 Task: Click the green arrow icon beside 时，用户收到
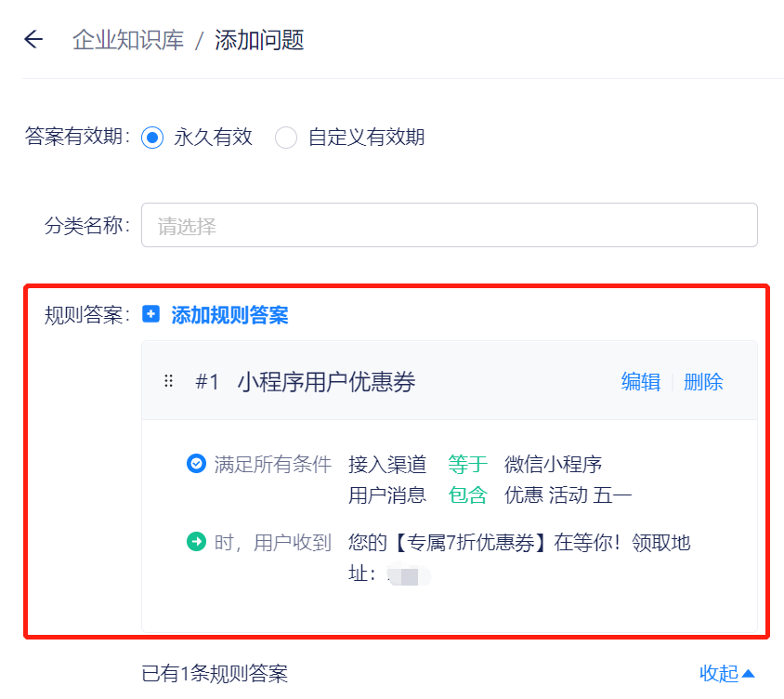pos(197,541)
